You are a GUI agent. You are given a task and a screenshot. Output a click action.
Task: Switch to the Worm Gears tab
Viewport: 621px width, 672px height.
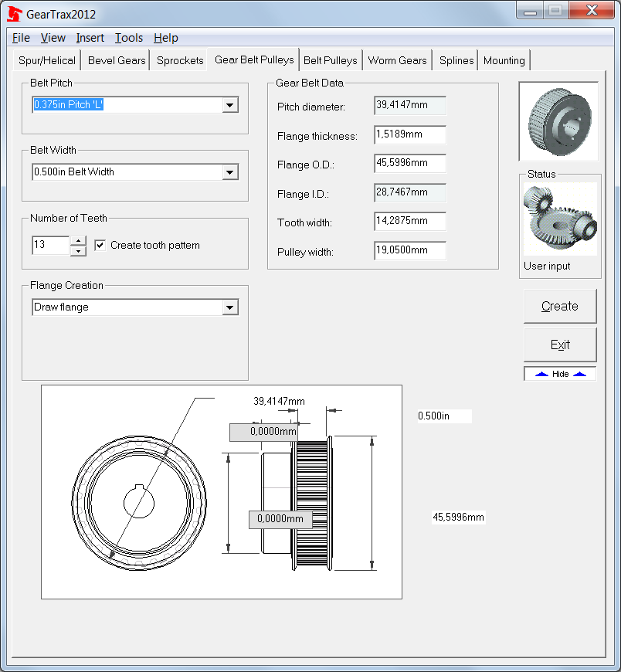click(397, 60)
